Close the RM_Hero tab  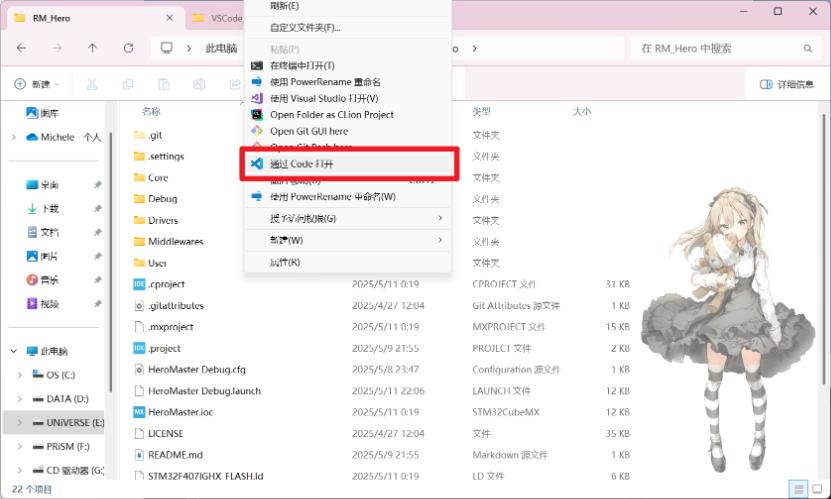[x=170, y=18]
